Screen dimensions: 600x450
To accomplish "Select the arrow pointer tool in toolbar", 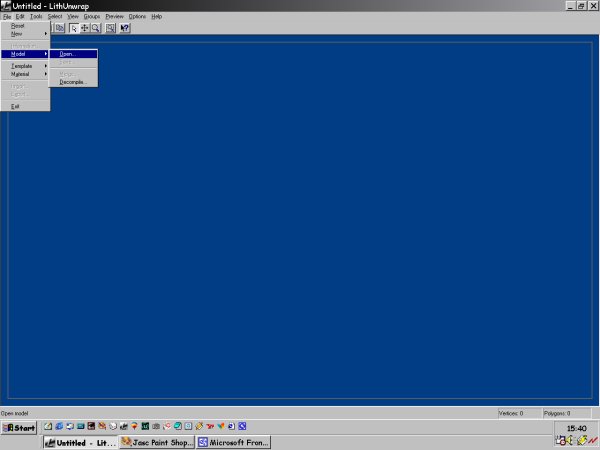I will (74, 28).
